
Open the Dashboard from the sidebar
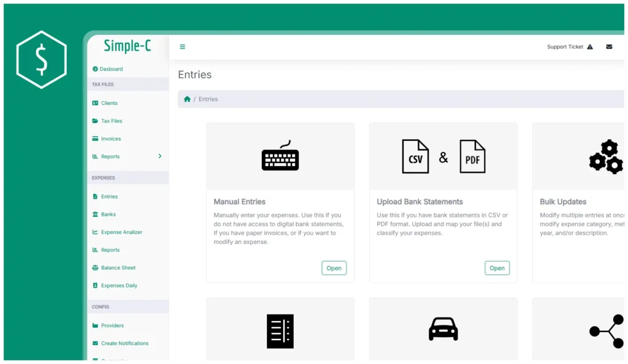tap(109, 69)
